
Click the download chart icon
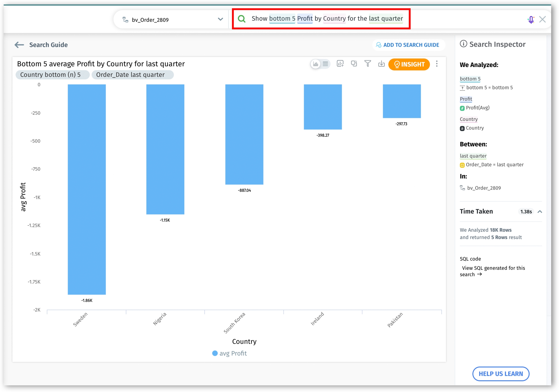click(381, 64)
